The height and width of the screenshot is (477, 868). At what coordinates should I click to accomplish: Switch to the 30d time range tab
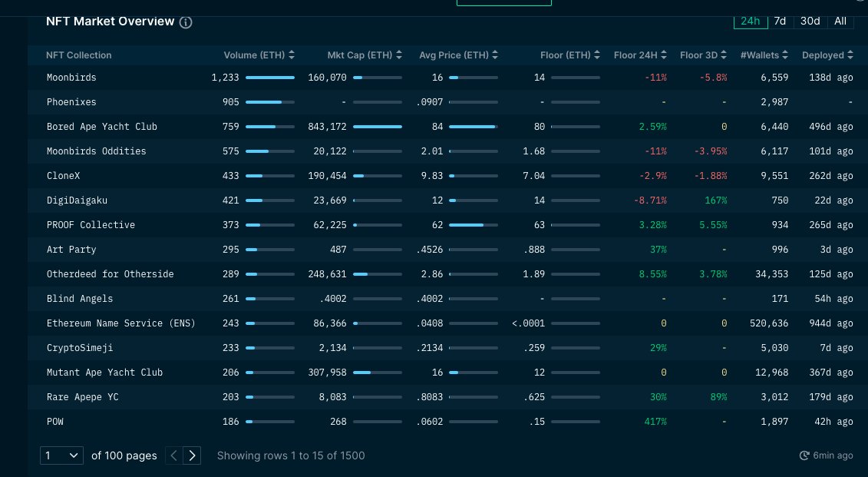click(x=810, y=21)
